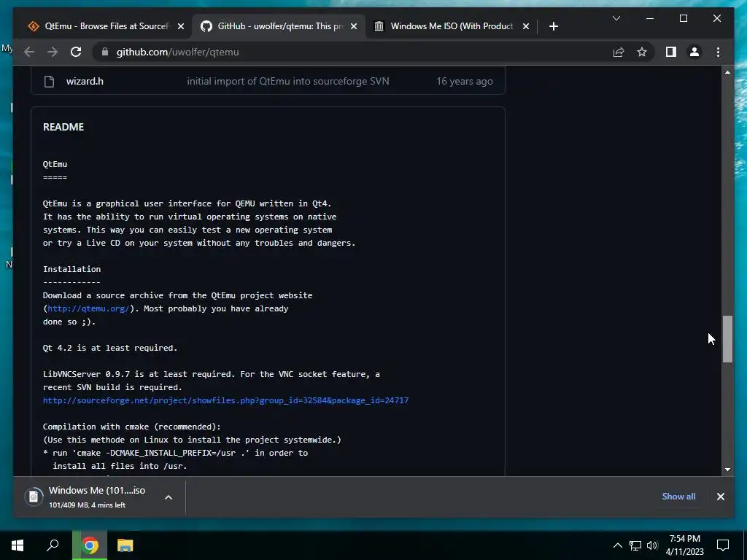Open the sourceforge showfiles.php link
The height and width of the screenshot is (560, 747).
point(226,400)
